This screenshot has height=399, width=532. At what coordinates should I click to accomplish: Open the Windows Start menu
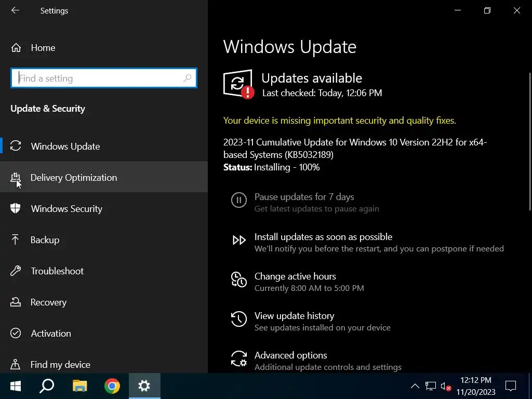pyautogui.click(x=16, y=386)
